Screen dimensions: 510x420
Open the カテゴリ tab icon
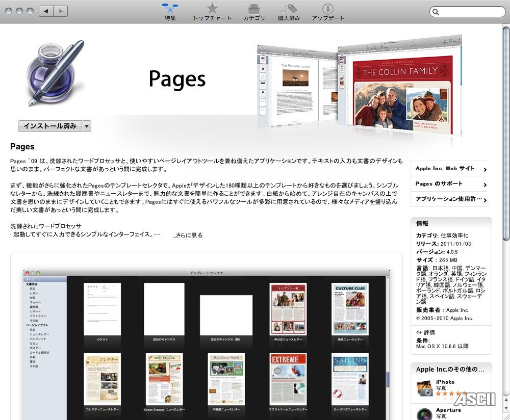coord(253,9)
